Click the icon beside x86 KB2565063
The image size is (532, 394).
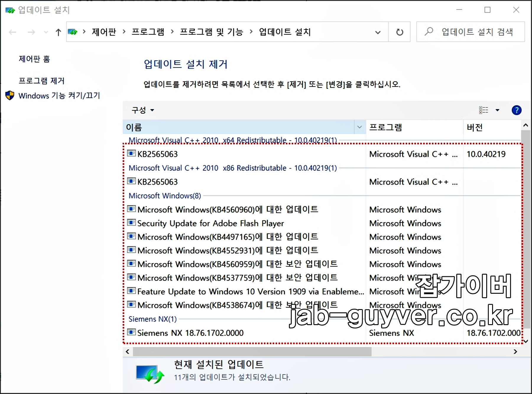[132, 181]
